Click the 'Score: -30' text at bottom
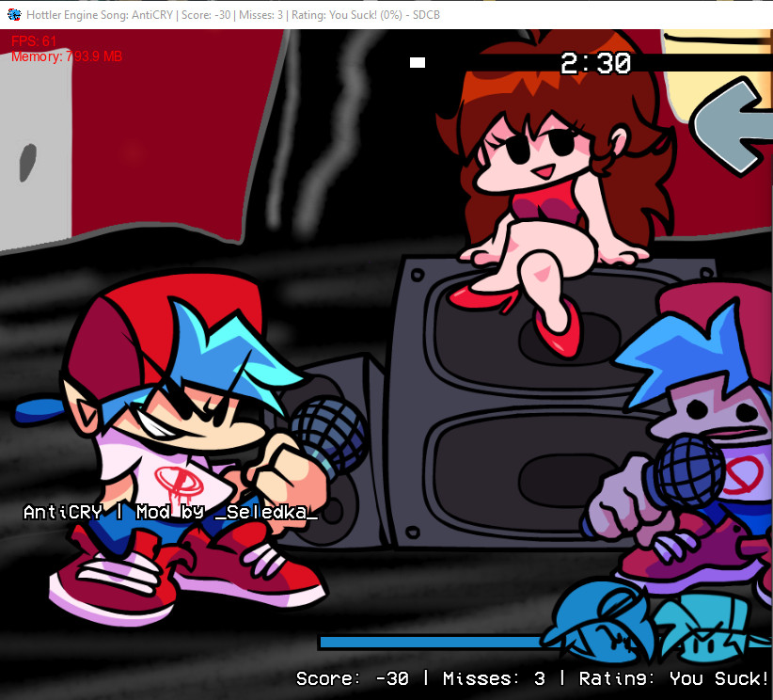Screen dimensions: 773x700 pos(352,678)
